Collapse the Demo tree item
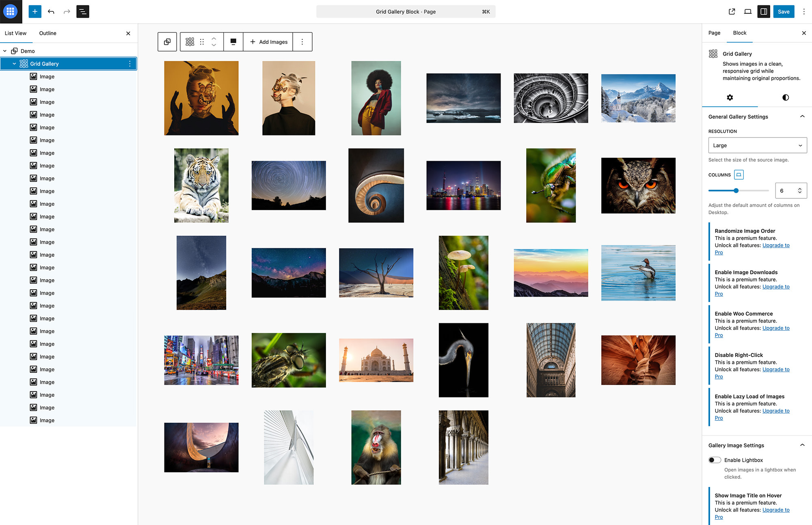Viewport: 812px width, 525px height. pos(5,51)
